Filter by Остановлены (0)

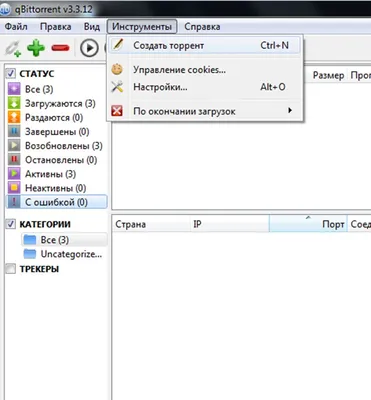(61, 160)
